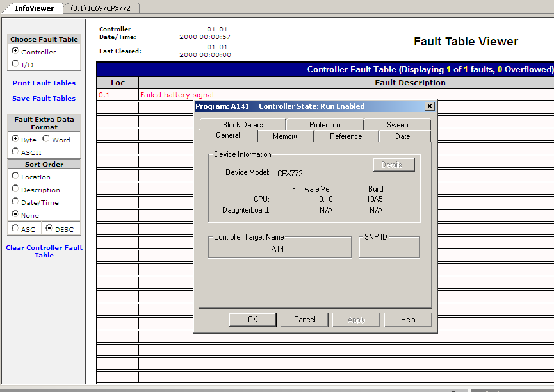Open the Sweep tab

tap(397, 125)
